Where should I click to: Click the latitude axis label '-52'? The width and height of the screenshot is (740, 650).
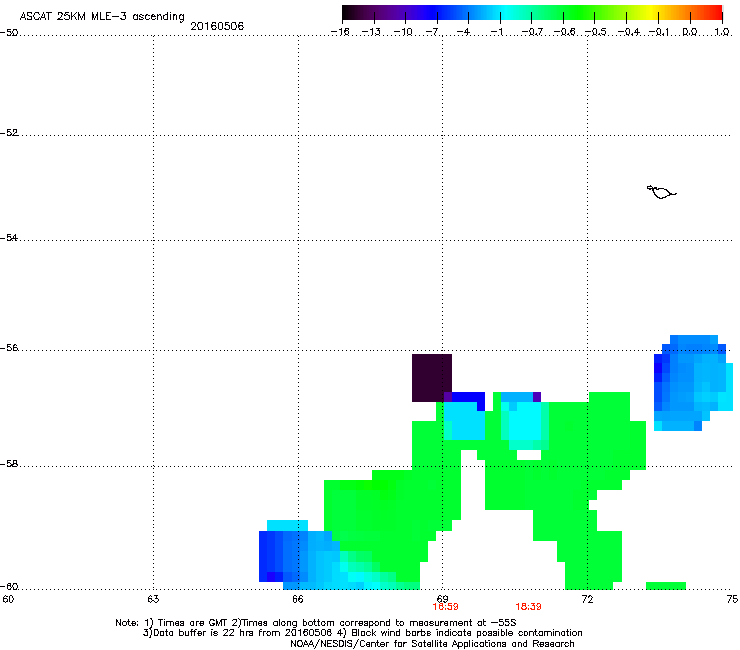(9, 133)
